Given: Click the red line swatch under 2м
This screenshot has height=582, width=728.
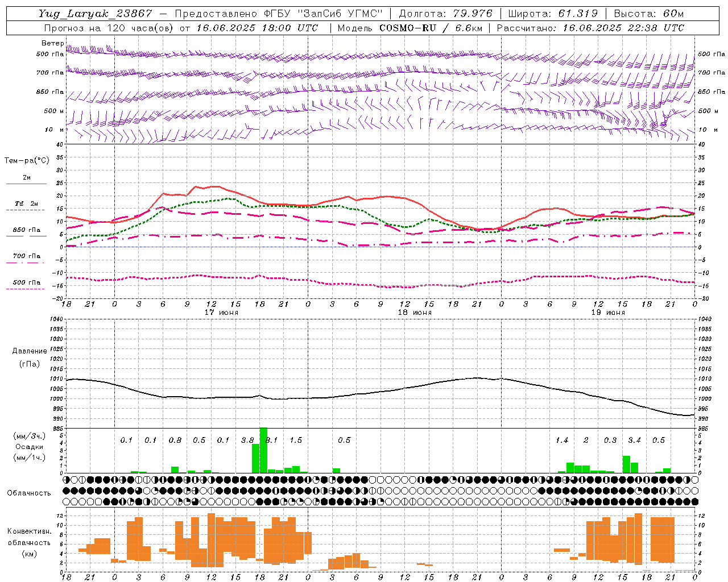Looking at the screenshot, I should tap(26, 184).
